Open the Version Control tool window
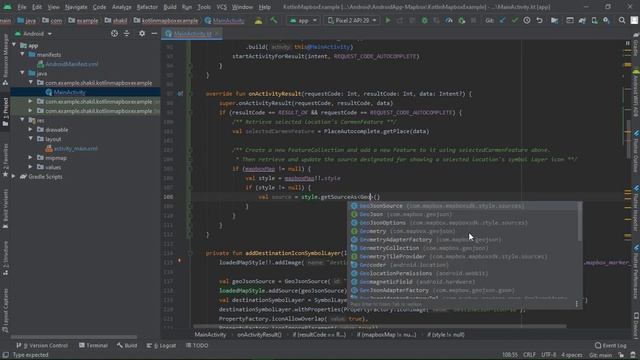The image size is (640, 360). (42, 345)
